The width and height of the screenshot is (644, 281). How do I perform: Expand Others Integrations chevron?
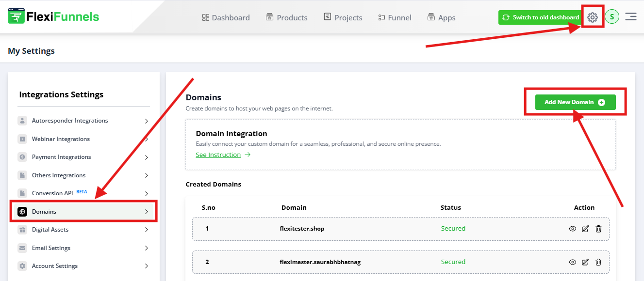click(x=147, y=175)
